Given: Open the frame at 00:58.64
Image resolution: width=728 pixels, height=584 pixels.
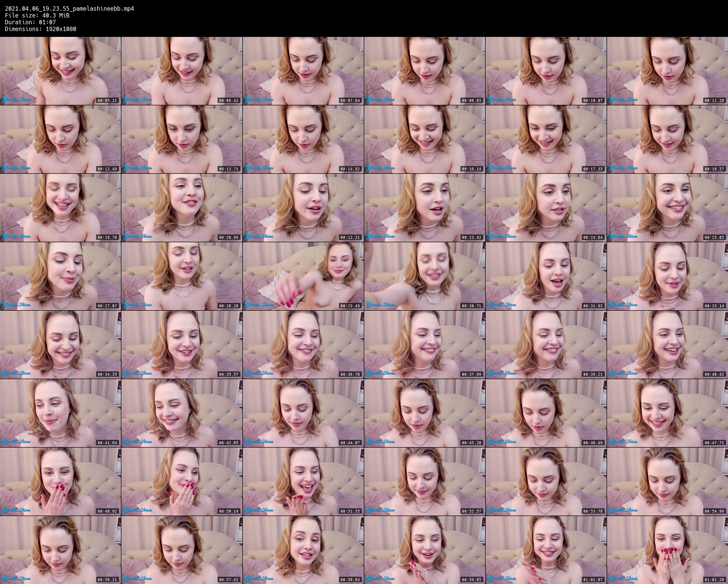Looking at the screenshot, I should [303, 550].
